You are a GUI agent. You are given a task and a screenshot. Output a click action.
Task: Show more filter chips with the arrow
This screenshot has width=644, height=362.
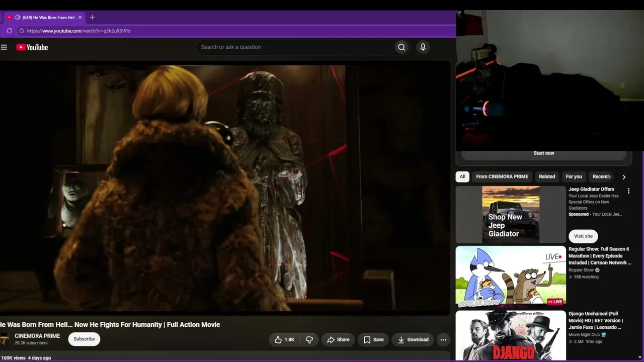point(624,177)
